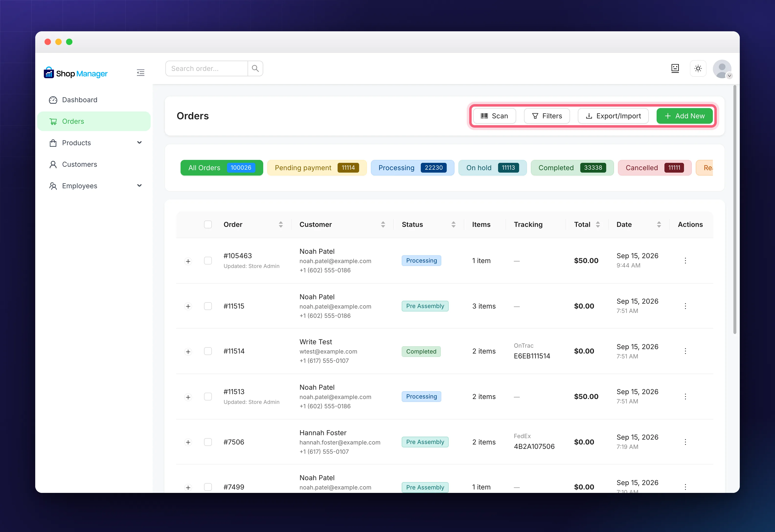The height and width of the screenshot is (532, 775).
Task: Select the checkbox for order #11514
Action: click(x=208, y=351)
